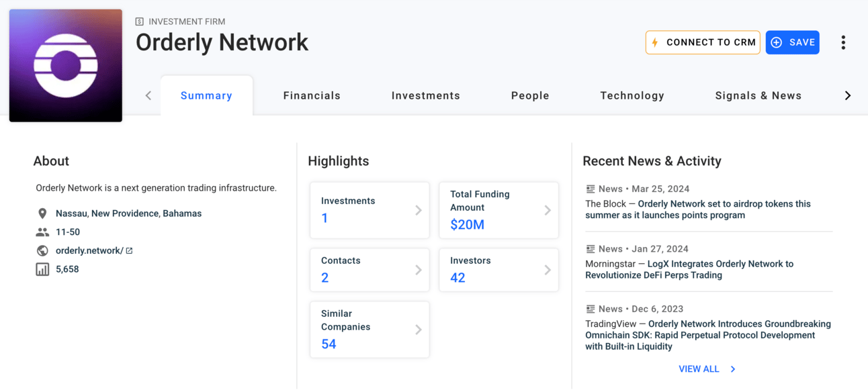Open Morningstar LogX integration article
Viewport: 868px width, 390px height.
tap(689, 269)
